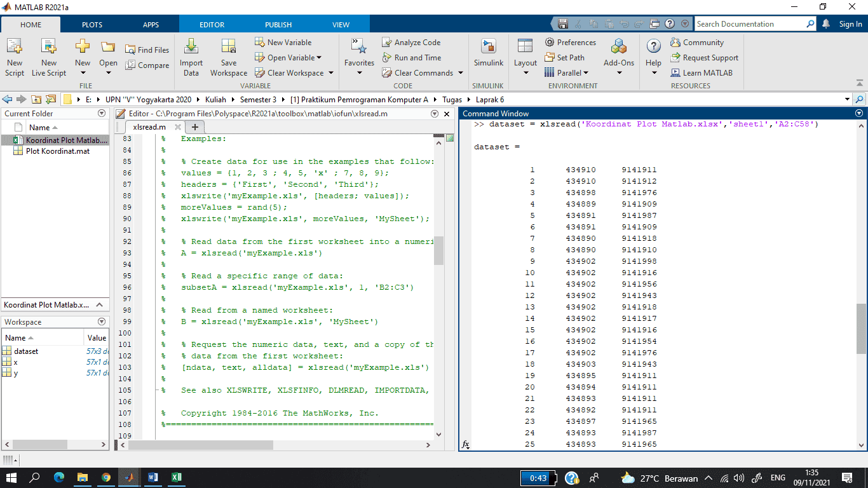
Task: Open Set Path dialog
Action: click(564, 57)
